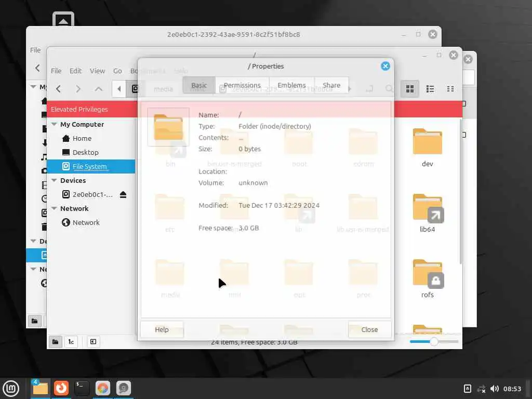Go back using the toolbar arrow

[58, 89]
